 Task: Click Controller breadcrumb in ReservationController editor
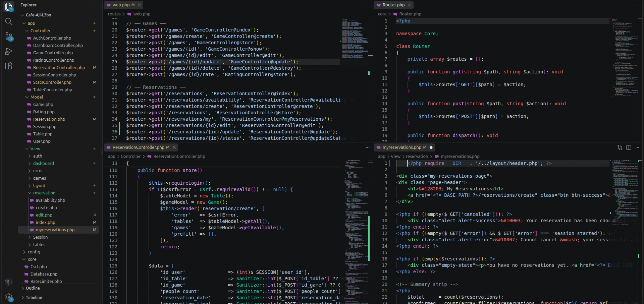click(130, 157)
